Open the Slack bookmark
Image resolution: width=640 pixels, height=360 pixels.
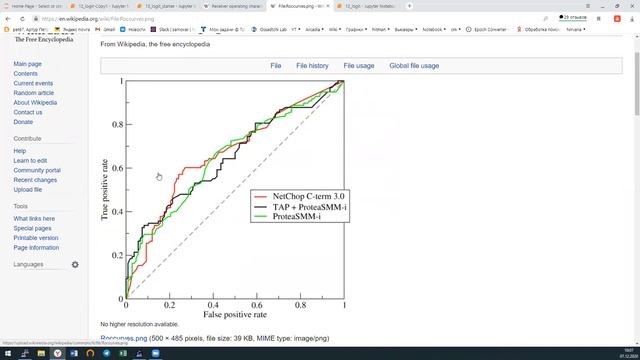point(172,29)
